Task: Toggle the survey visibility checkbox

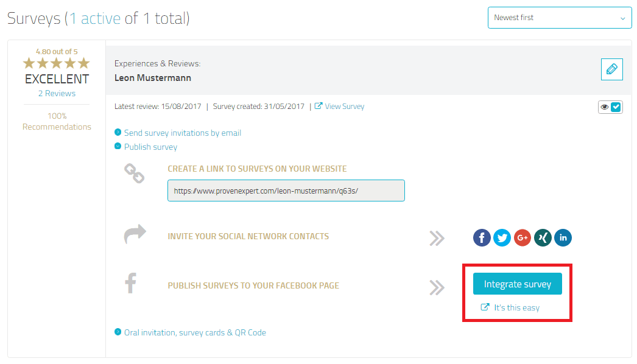Action: tap(616, 107)
